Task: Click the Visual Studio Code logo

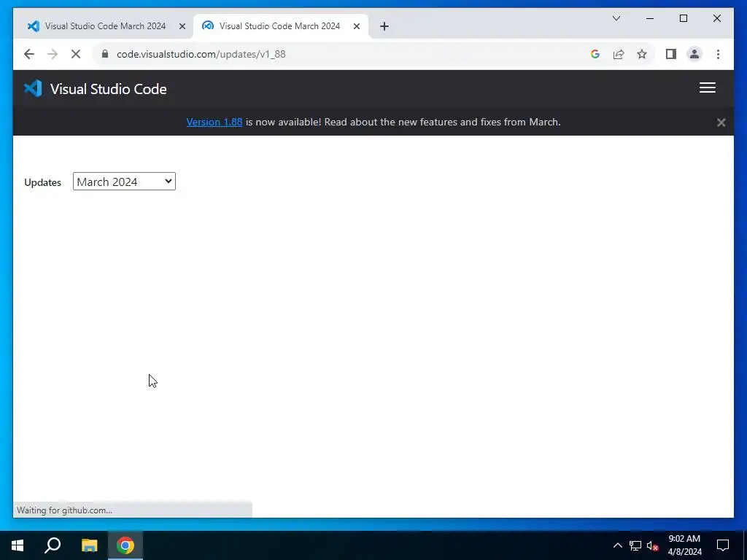Action: coord(33,88)
